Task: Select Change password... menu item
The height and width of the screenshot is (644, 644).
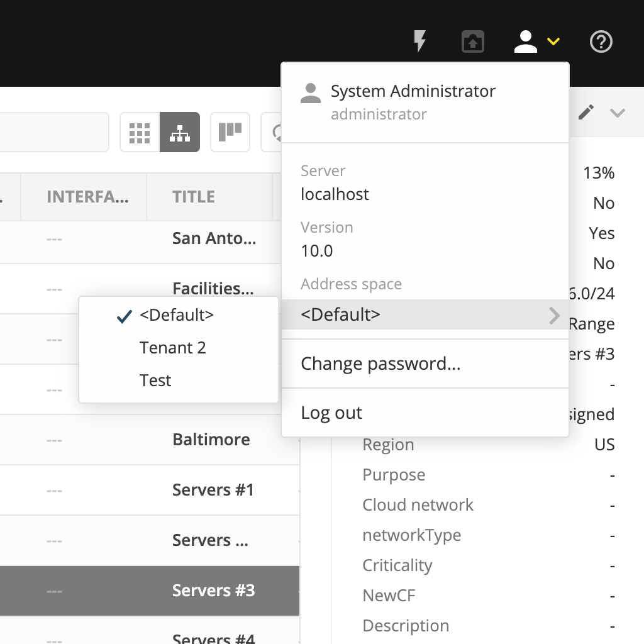Action: (x=381, y=364)
